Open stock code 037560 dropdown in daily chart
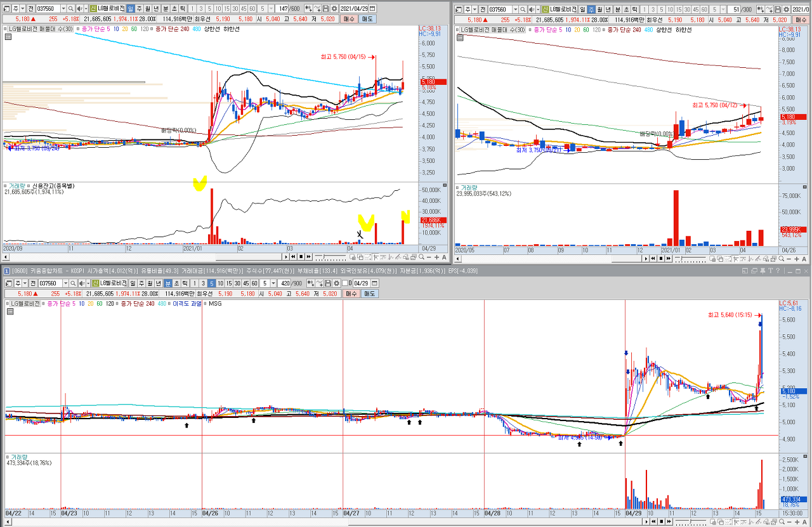The width and height of the screenshot is (812, 527). 63,8
